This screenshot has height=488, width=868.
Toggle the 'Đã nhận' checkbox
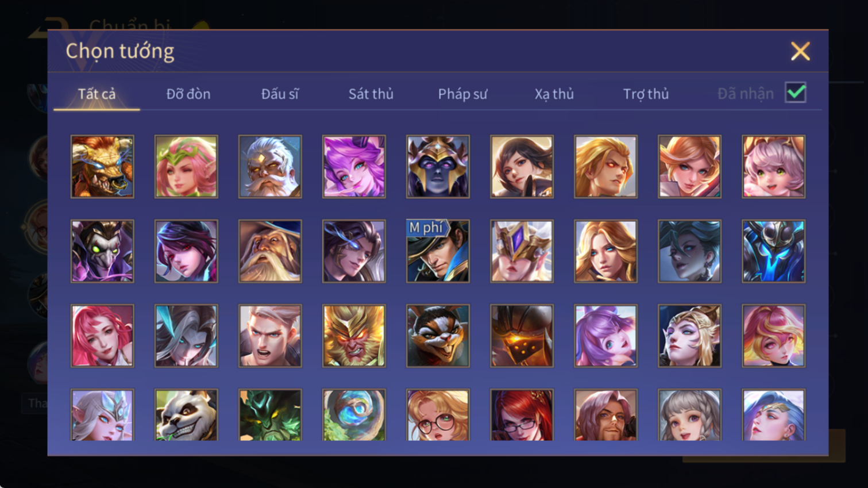(x=796, y=93)
